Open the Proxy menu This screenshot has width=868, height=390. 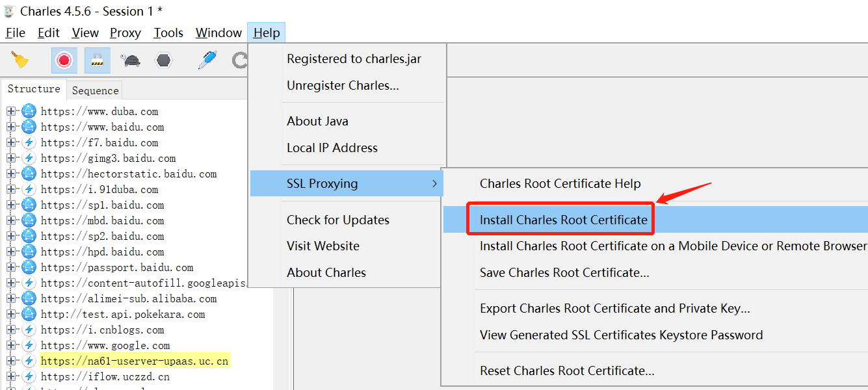pyautogui.click(x=125, y=32)
